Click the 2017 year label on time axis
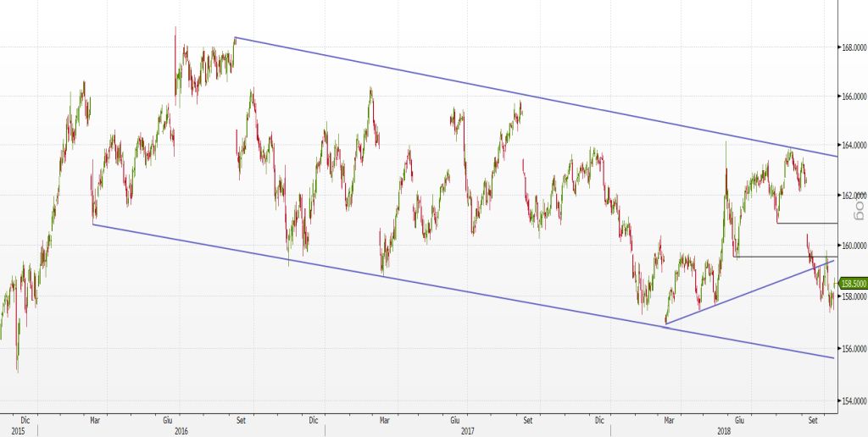 467,431
